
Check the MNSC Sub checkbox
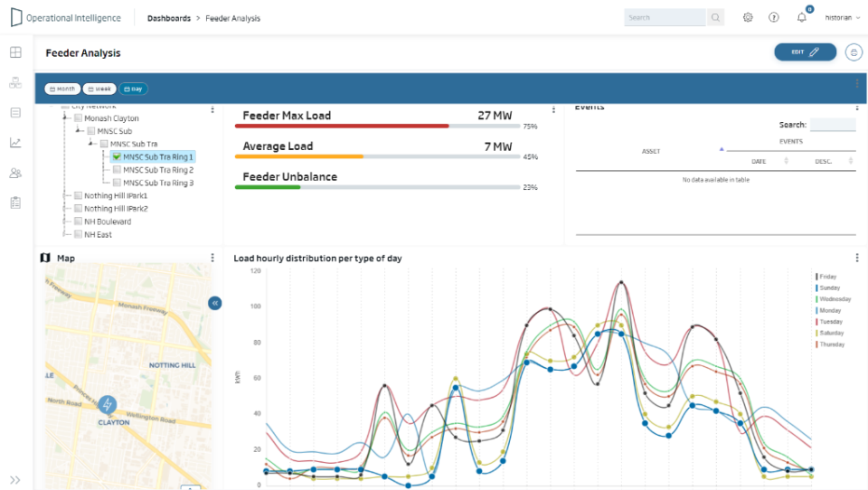point(91,131)
